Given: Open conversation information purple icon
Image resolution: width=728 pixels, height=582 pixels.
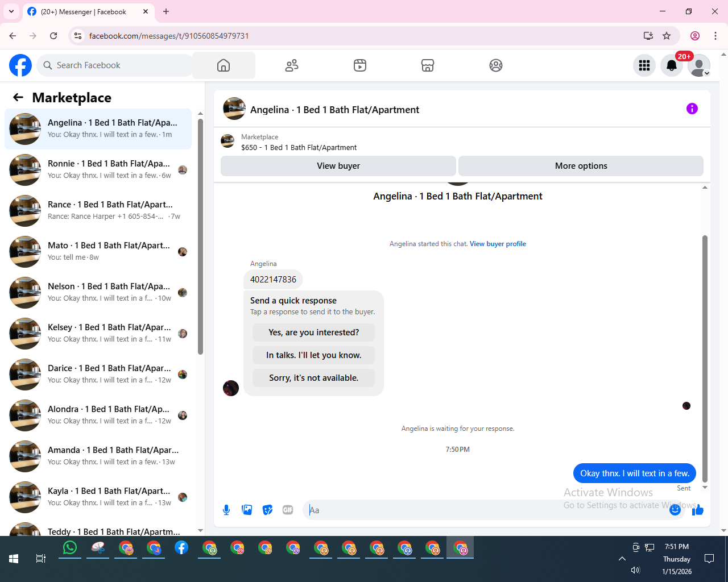Looking at the screenshot, I should (x=692, y=109).
